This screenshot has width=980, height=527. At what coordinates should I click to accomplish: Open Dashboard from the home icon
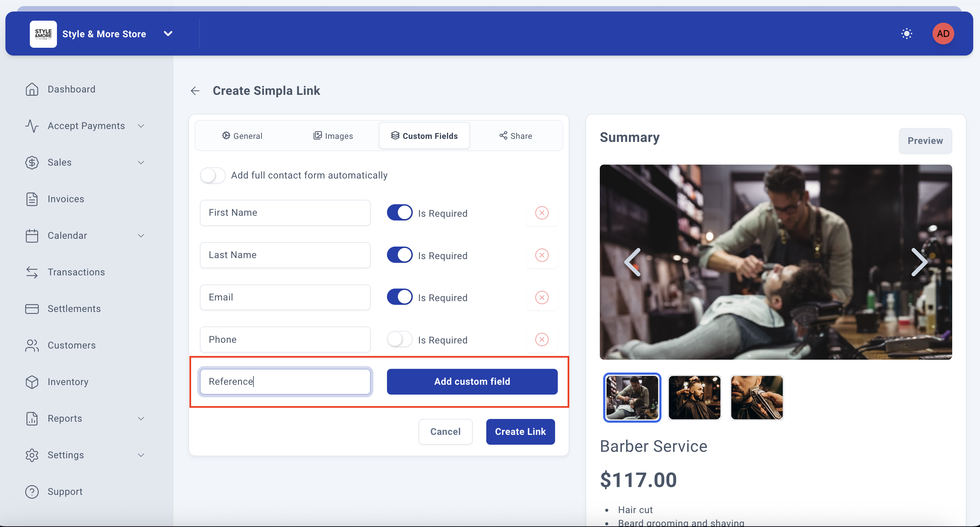[32, 89]
